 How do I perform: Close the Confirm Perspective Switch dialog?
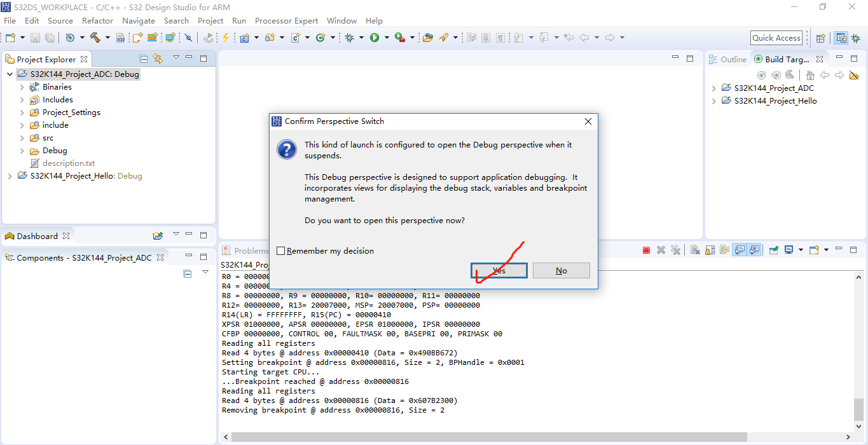[x=588, y=121]
